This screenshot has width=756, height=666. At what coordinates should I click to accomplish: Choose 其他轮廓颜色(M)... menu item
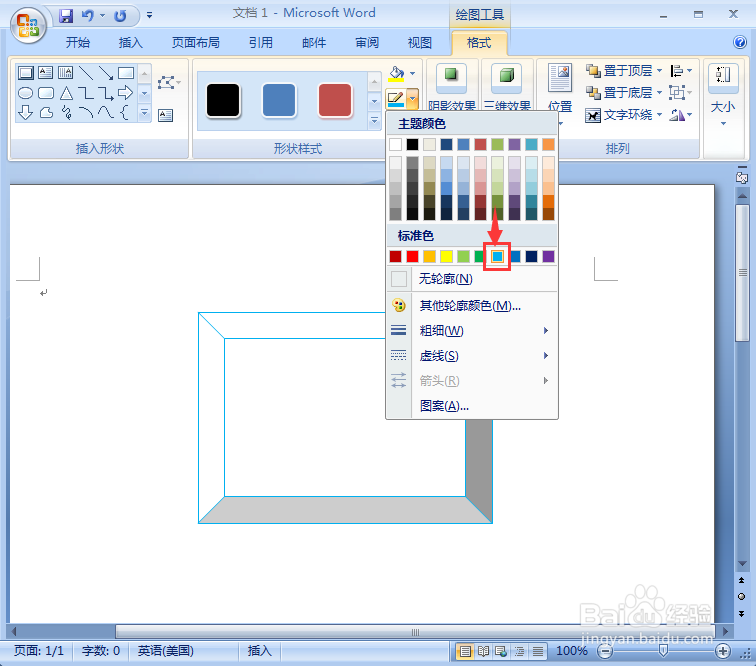[x=472, y=305]
